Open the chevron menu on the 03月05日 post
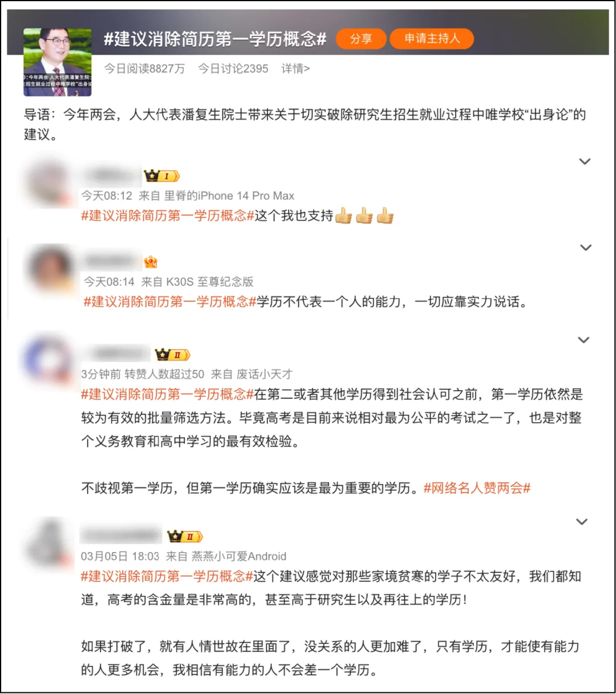The height and width of the screenshot is (694, 616). [x=582, y=522]
